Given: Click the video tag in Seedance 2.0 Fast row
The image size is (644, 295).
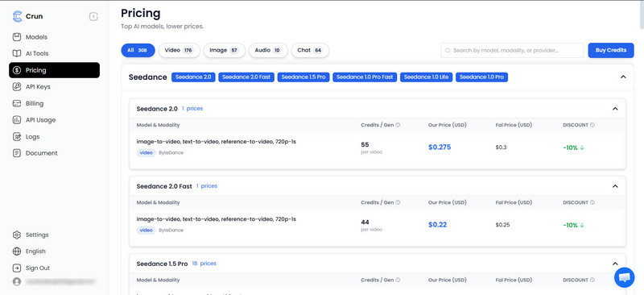Looking at the screenshot, I should [147, 230].
